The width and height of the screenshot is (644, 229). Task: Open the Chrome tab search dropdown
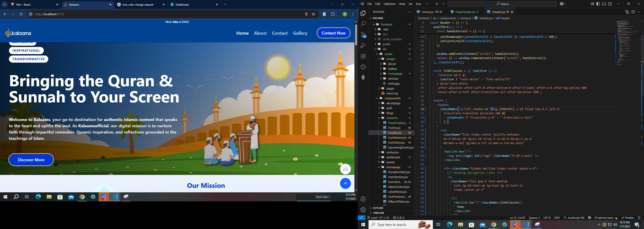tap(4, 4)
